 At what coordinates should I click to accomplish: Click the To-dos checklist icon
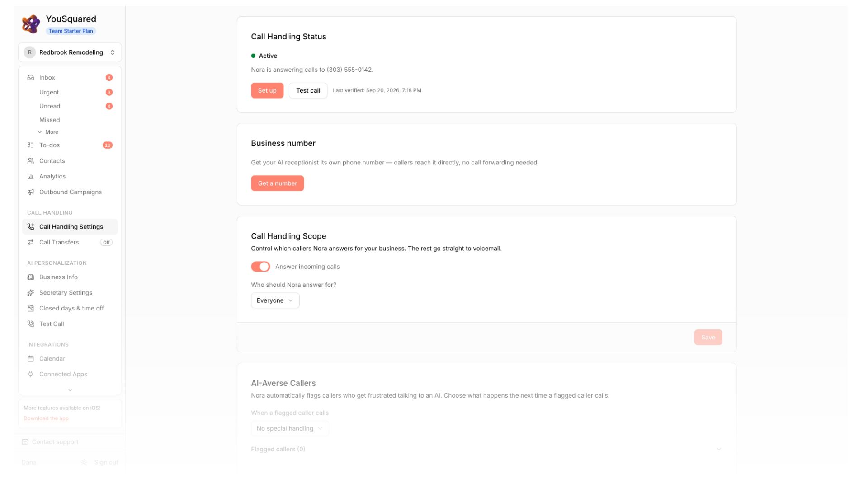coord(31,145)
